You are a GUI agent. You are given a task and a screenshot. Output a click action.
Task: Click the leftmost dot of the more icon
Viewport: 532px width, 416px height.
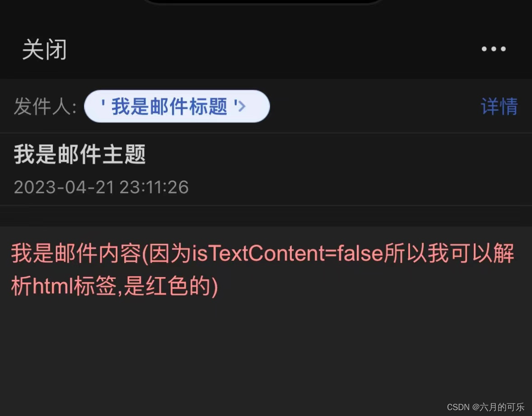[484, 49]
